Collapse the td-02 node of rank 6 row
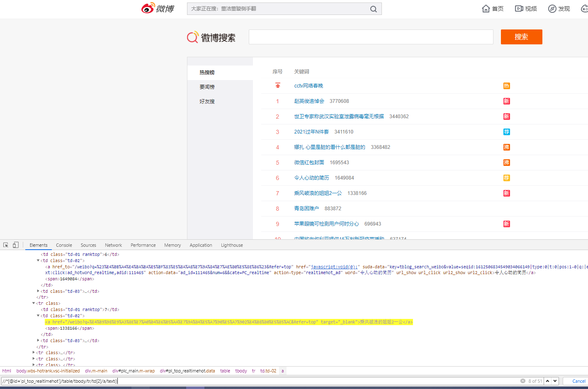 pos(38,260)
